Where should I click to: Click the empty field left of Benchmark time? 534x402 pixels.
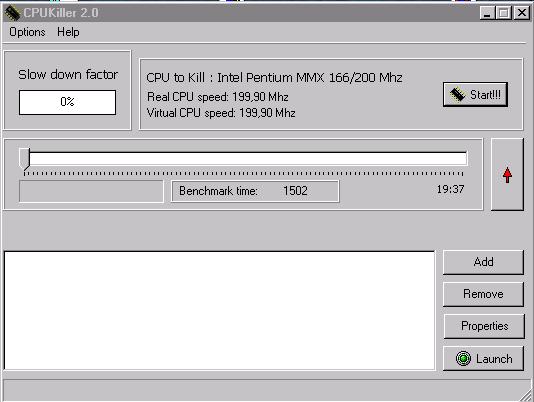click(91, 191)
